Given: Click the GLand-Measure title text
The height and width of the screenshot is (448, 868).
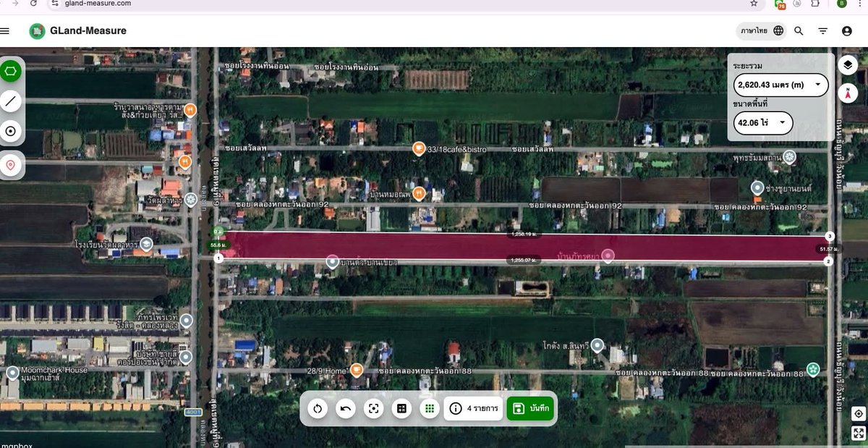Looking at the screenshot, I should (88, 31).
